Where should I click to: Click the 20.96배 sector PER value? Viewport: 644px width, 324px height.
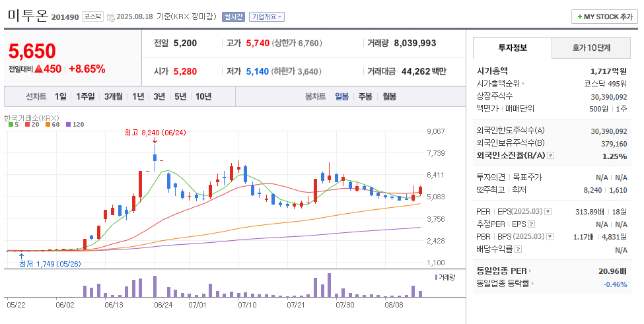coord(613,271)
